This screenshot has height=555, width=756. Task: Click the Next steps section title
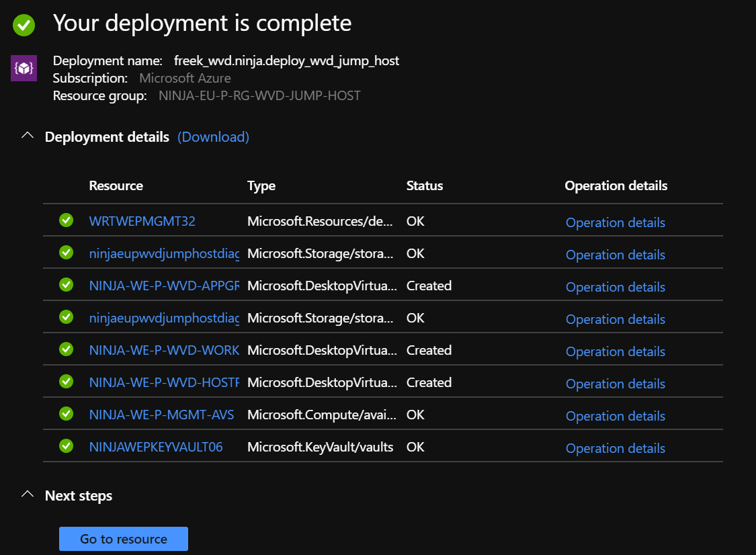tap(79, 496)
